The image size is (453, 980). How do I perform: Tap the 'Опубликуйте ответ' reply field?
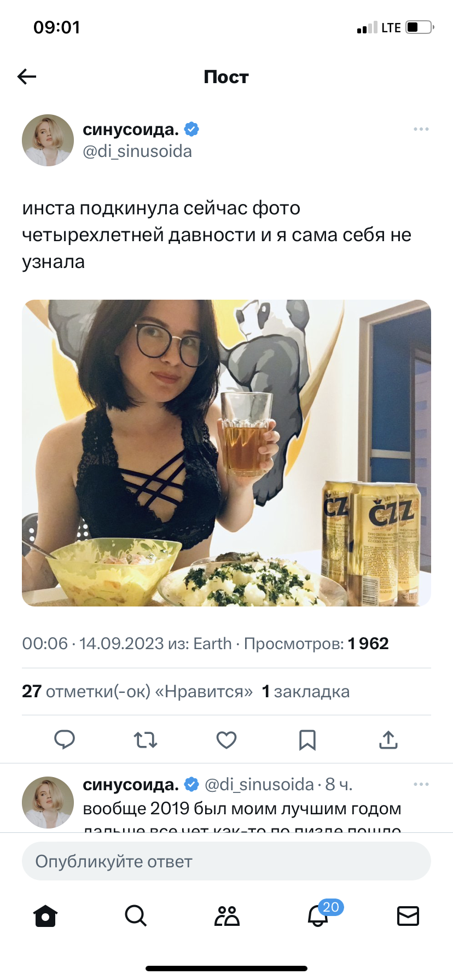tap(226, 861)
